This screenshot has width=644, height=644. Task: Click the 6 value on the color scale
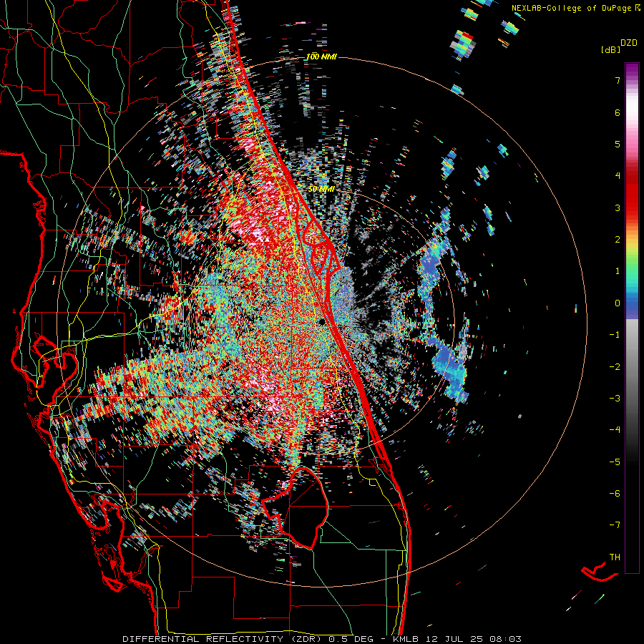618,112
